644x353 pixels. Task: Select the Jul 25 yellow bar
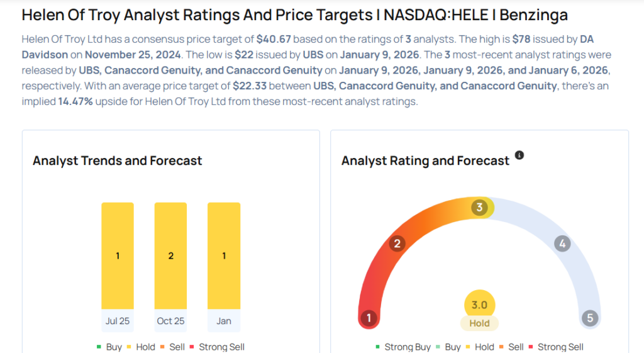point(118,256)
